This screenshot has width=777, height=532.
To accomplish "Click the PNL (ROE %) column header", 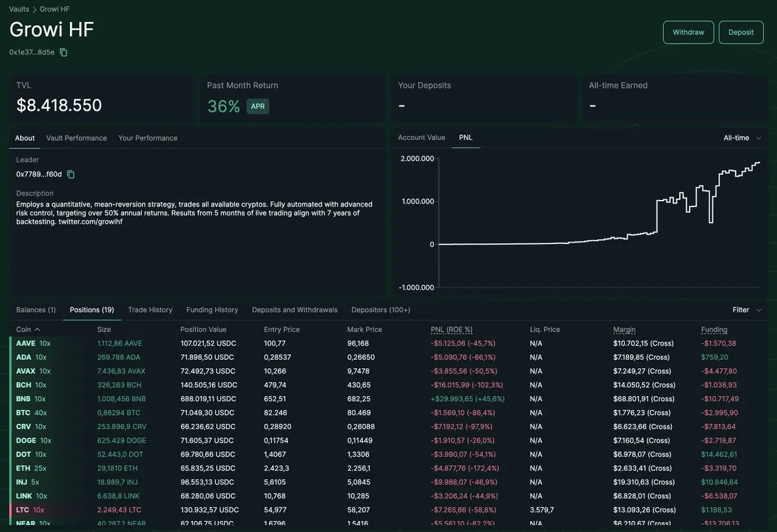I will (451, 329).
